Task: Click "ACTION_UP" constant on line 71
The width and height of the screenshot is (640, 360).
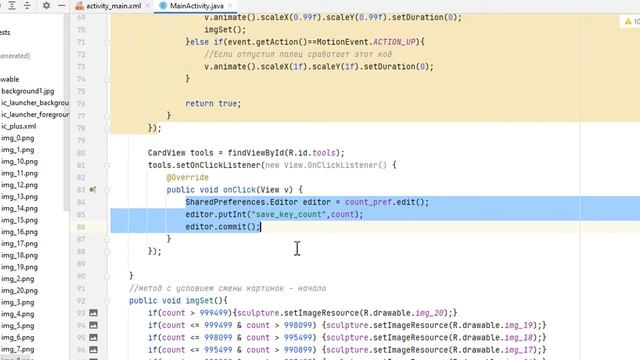Action: (394, 42)
